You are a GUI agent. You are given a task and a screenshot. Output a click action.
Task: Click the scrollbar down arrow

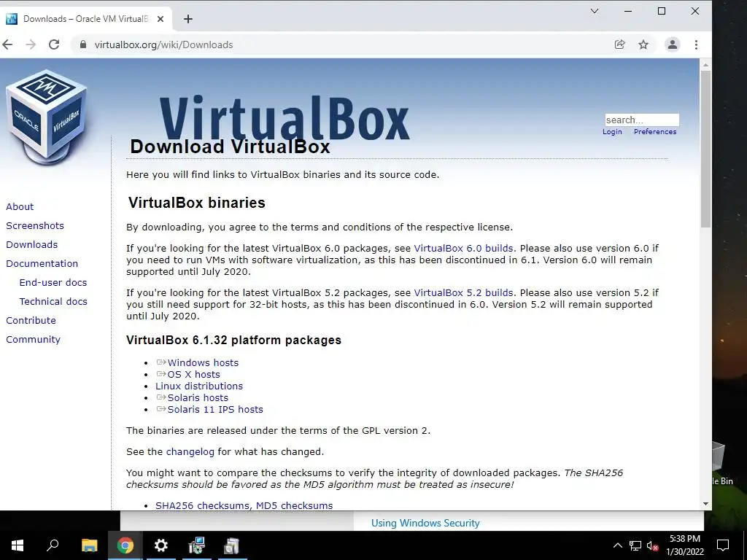705,504
